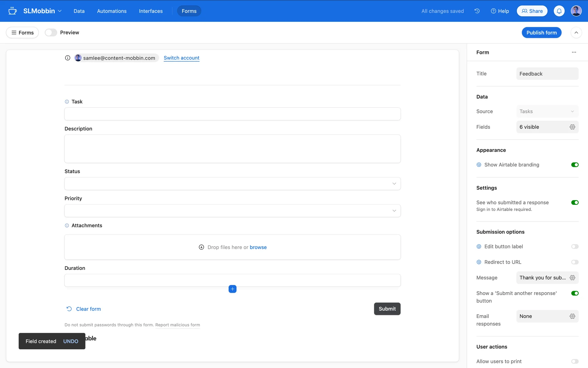Toggle the Preview switch on
The height and width of the screenshot is (368, 588).
(x=51, y=33)
